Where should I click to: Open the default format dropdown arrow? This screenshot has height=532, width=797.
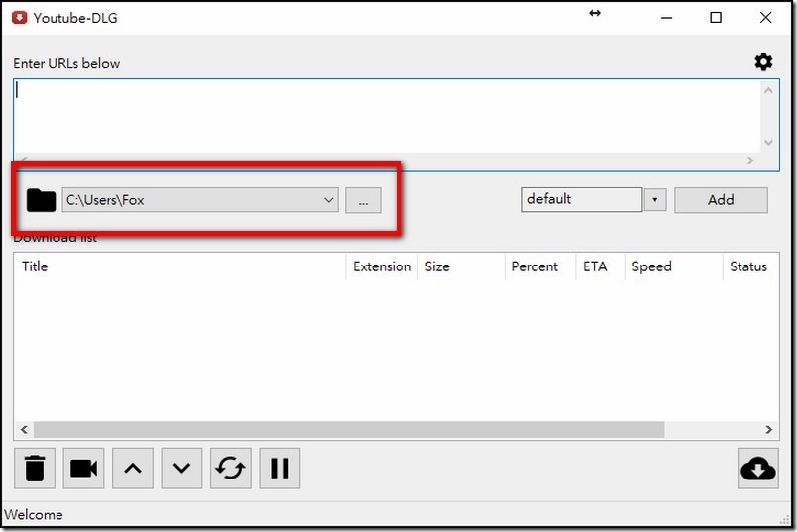[x=654, y=200]
